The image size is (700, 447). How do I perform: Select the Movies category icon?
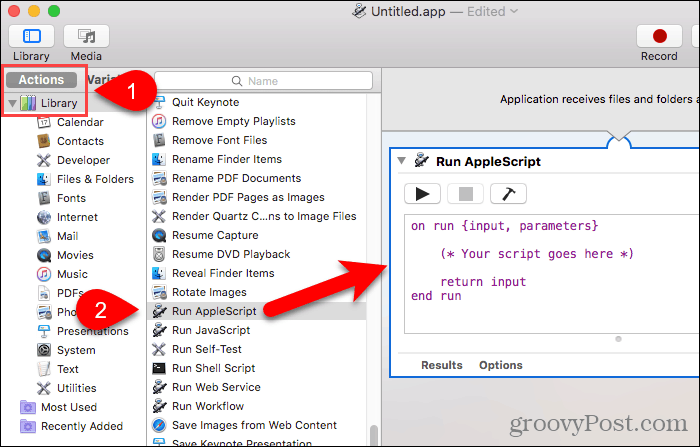click(x=44, y=255)
